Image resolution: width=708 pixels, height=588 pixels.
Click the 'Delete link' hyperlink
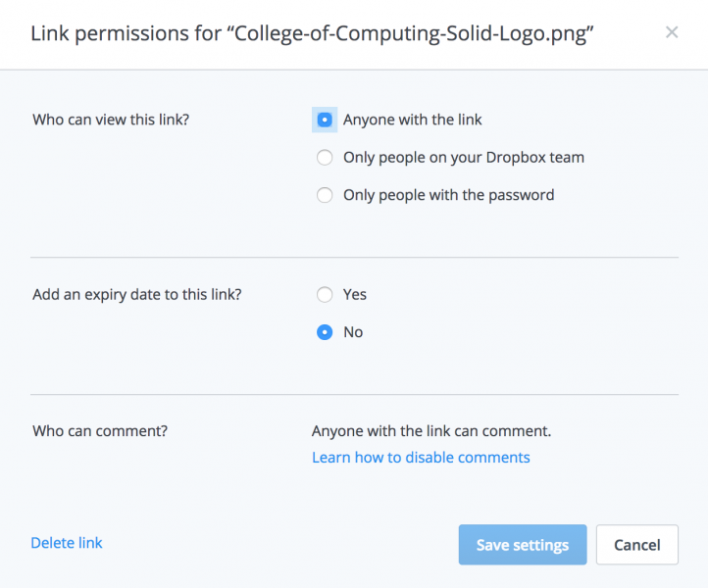point(67,543)
